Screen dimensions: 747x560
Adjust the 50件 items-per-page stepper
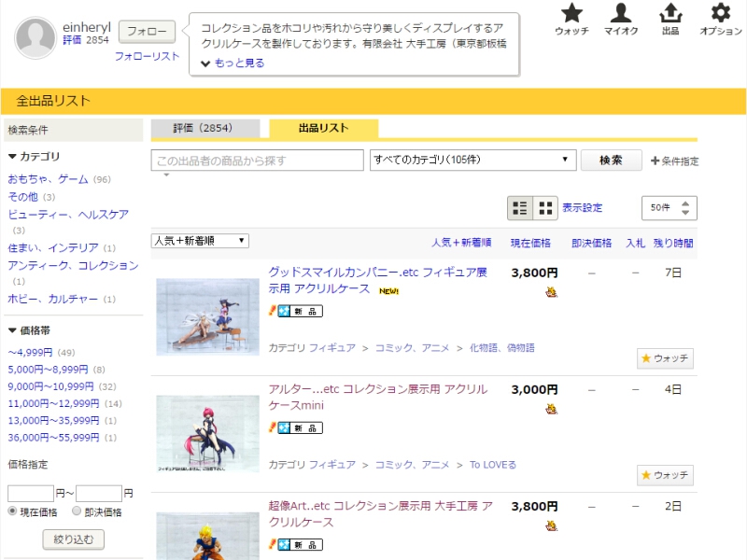(x=685, y=208)
